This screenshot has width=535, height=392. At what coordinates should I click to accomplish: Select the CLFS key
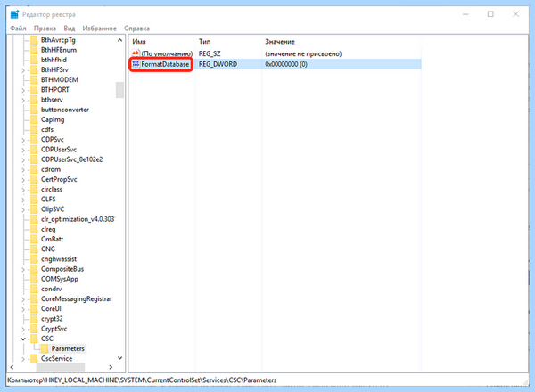[x=48, y=199]
